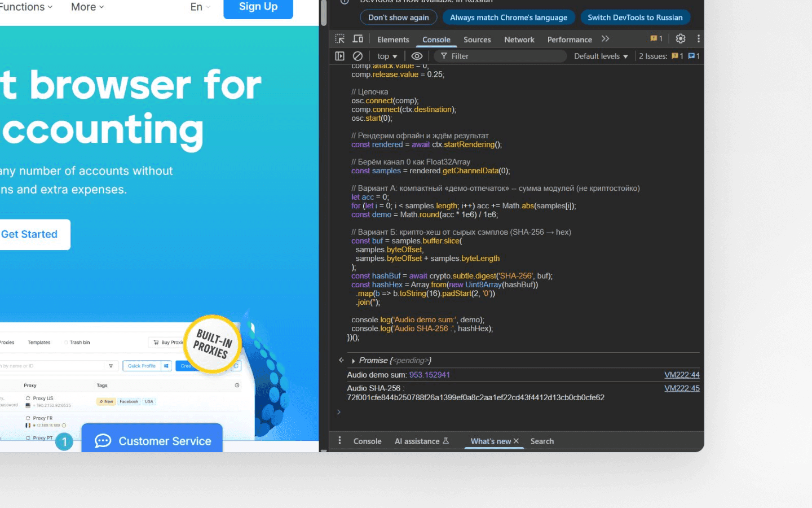Open the Network tab
Screen dimensions: 812x508
(519, 40)
